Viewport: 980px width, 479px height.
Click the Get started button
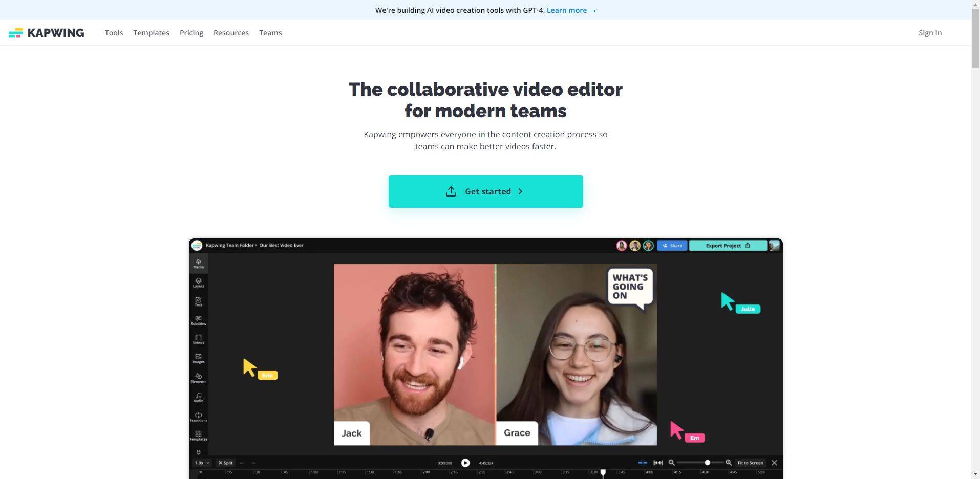[x=485, y=191]
